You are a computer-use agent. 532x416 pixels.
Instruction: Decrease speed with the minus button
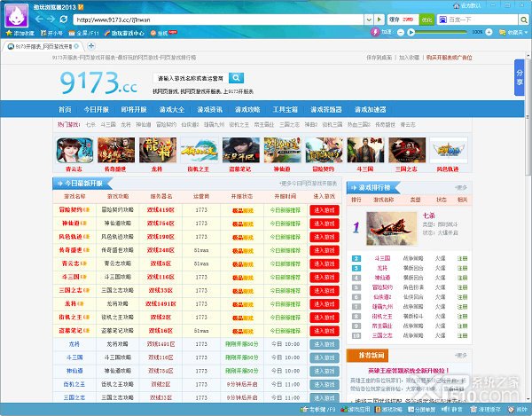click(401, 32)
